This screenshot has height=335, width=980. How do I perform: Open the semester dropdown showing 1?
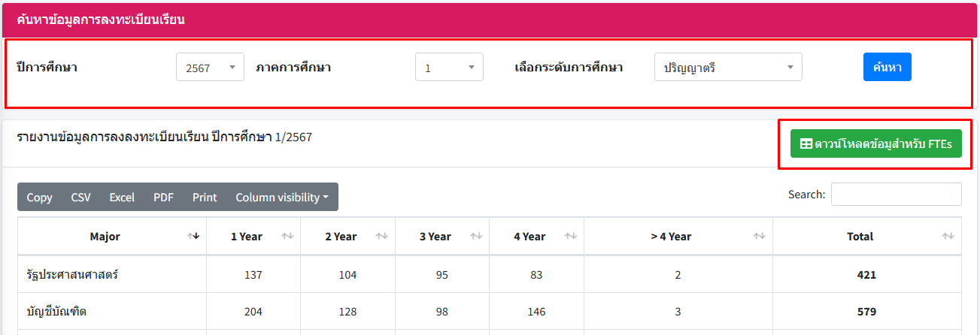click(449, 68)
